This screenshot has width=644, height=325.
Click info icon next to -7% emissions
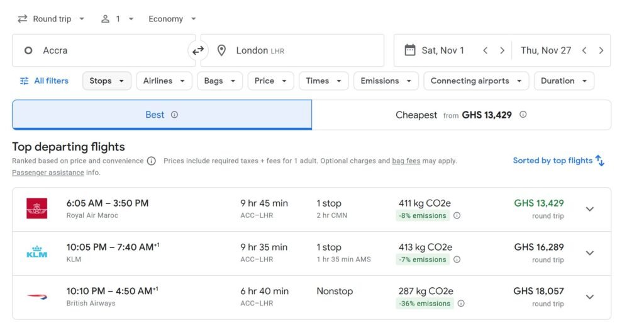click(457, 259)
